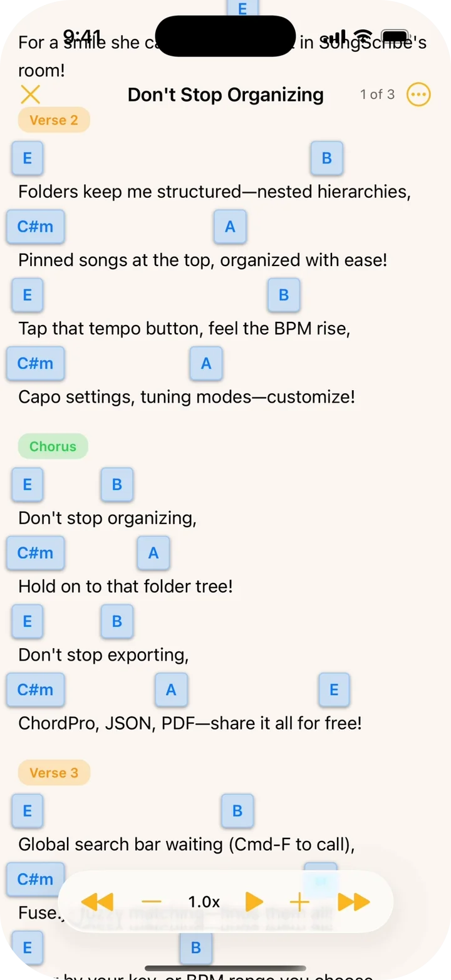Tap the rewind icon
The image size is (451, 980).
coord(97,902)
